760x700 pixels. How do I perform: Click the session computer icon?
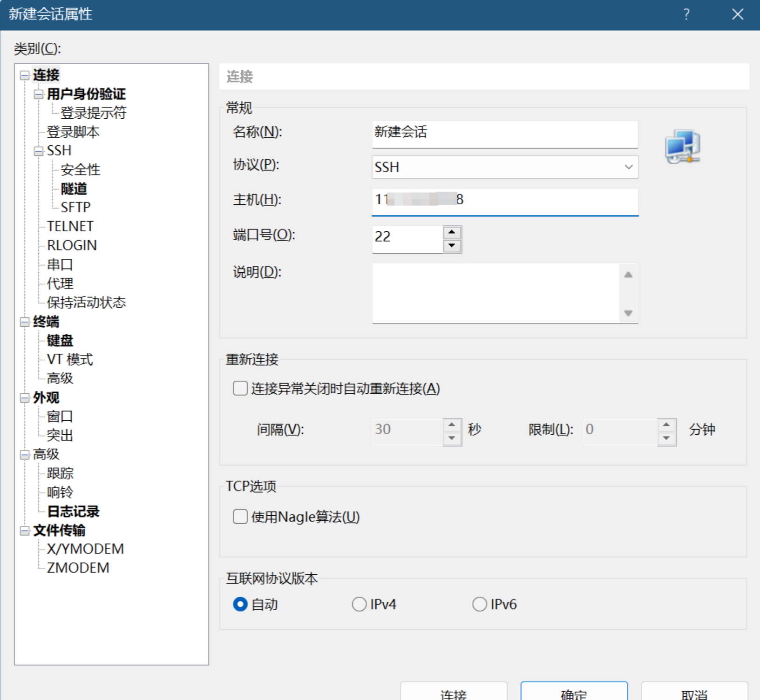683,147
